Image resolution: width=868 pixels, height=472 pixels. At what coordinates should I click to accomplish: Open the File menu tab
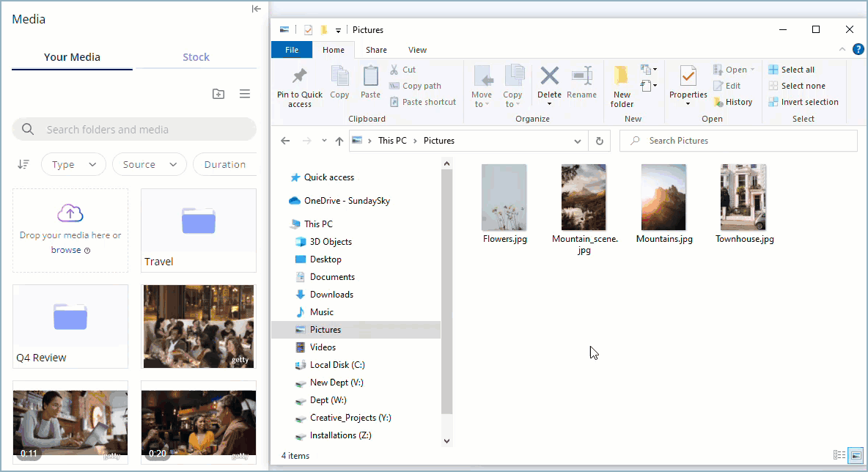pos(292,50)
